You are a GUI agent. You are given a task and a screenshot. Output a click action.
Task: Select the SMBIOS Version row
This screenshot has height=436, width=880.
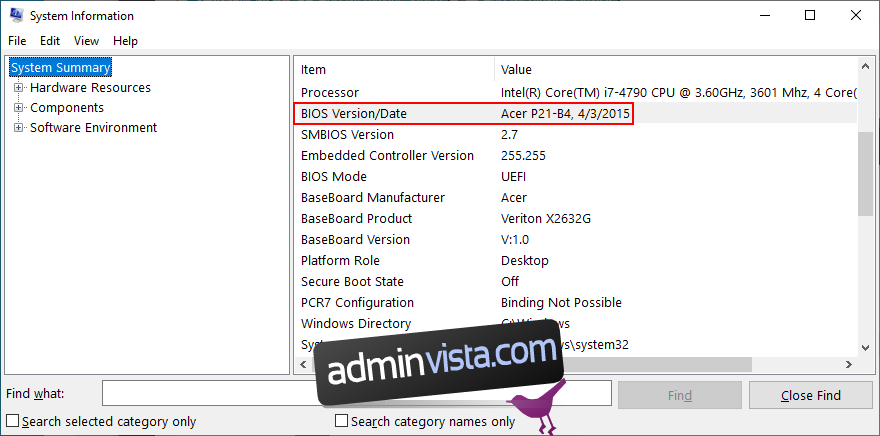(576, 135)
